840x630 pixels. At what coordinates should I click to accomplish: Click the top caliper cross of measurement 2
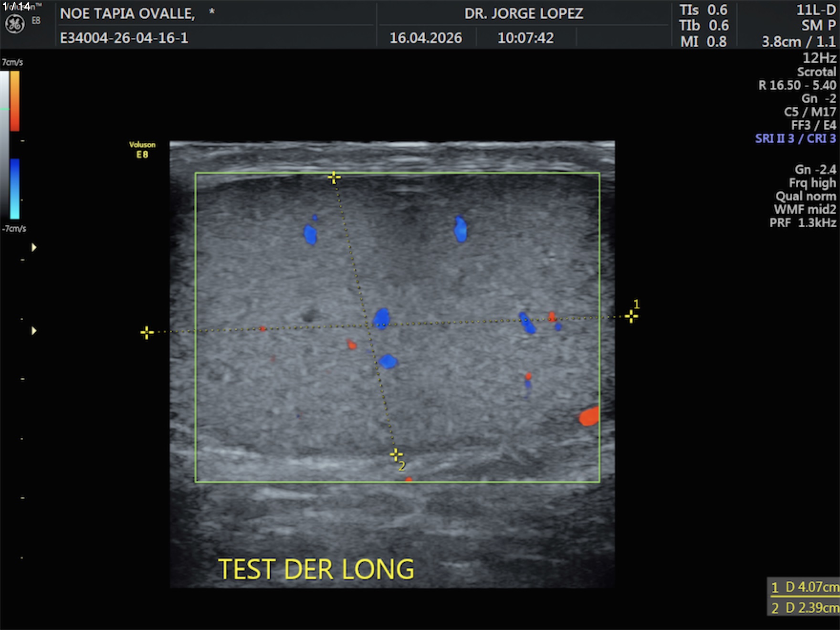coord(334,178)
